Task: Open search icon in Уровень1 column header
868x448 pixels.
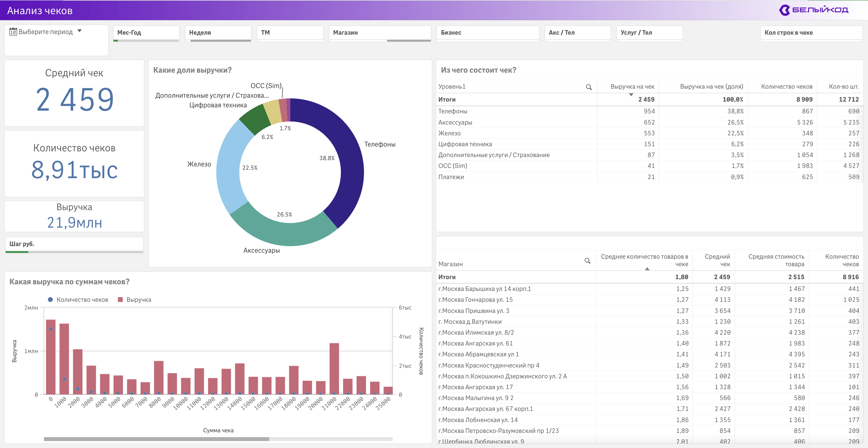Action: 589,87
